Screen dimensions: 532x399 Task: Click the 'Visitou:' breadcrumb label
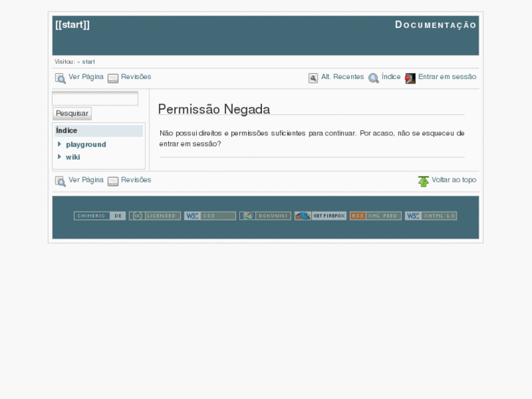pos(65,61)
